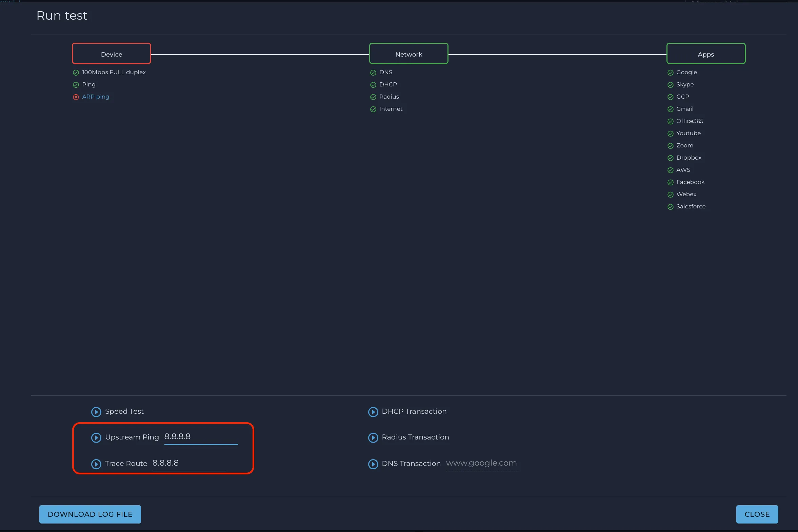The image size is (798, 532).
Task: Click the GCP app result text
Action: click(x=683, y=97)
